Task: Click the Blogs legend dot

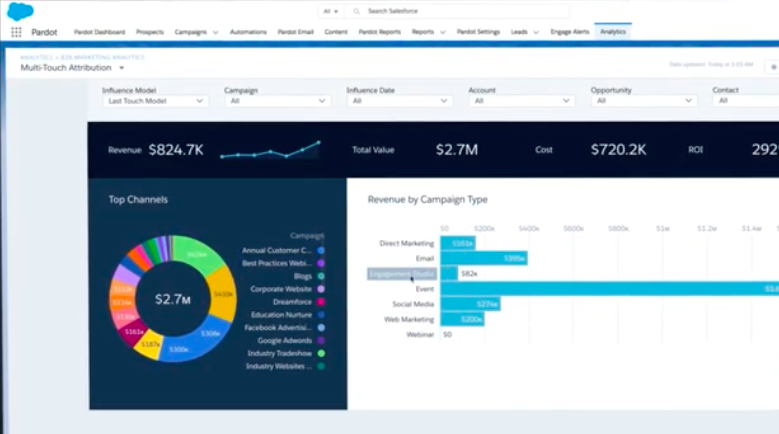Action: click(x=321, y=276)
